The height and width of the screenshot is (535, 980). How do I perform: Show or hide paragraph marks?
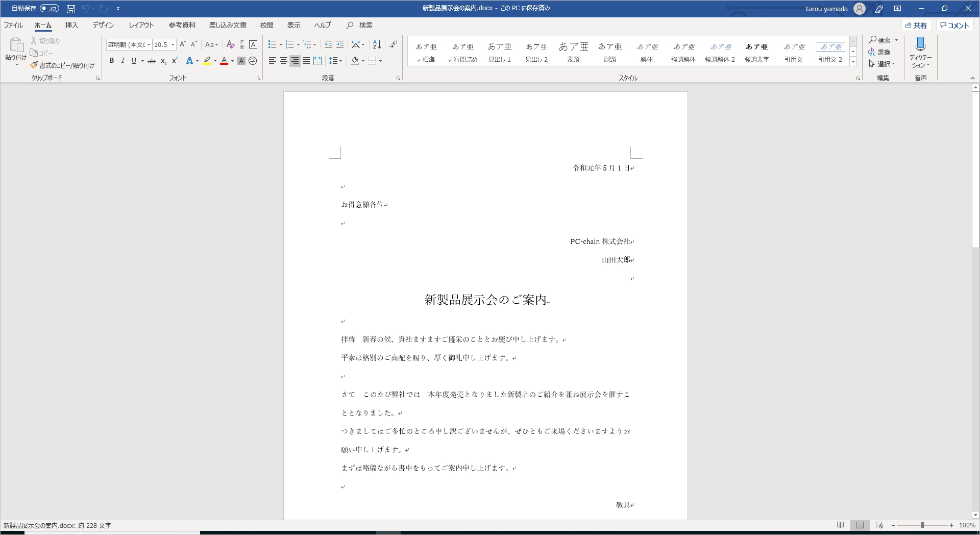(x=393, y=44)
